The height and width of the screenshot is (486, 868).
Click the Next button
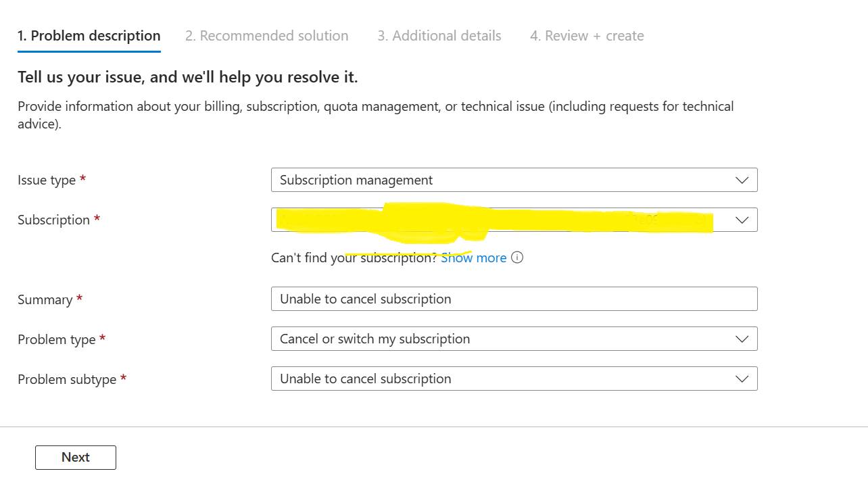(76, 458)
